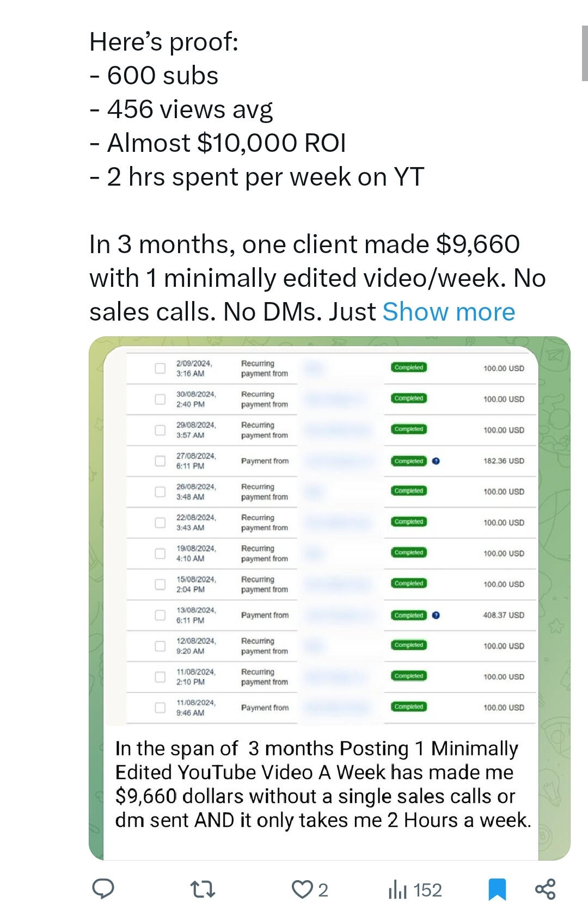Viewport: 588px width, 915px height.
Task: Click Completed badge on 29/08/2024 payment
Action: tap(408, 429)
